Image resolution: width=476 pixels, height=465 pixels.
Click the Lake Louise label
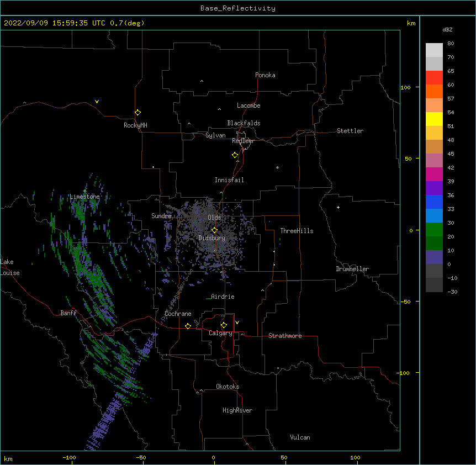pyautogui.click(x=10, y=267)
